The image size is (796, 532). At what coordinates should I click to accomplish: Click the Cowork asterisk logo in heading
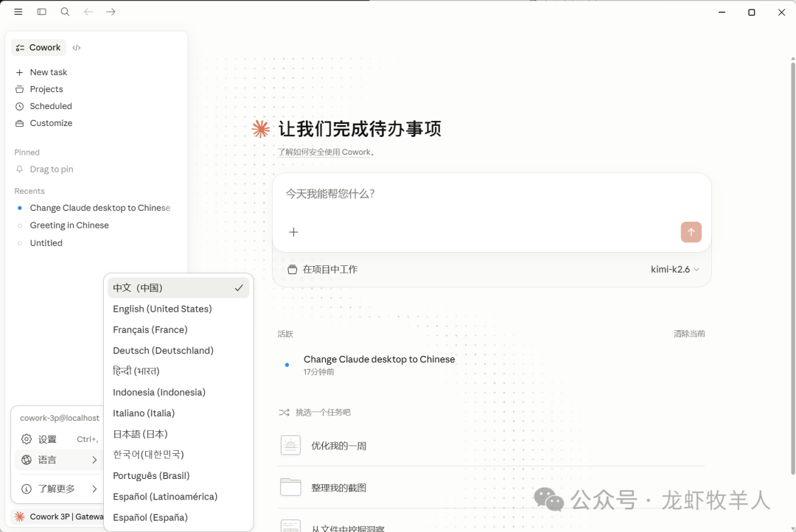261,129
